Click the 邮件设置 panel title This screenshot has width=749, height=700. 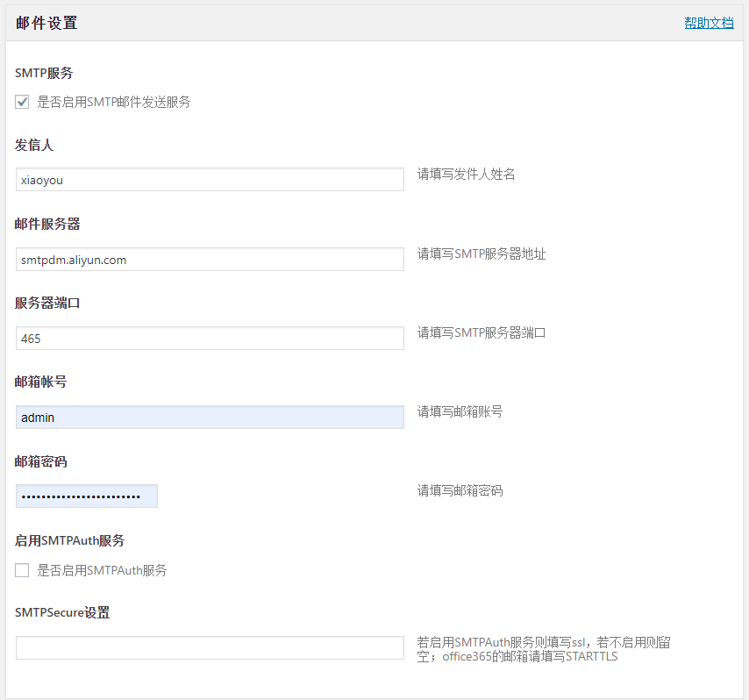[x=46, y=23]
